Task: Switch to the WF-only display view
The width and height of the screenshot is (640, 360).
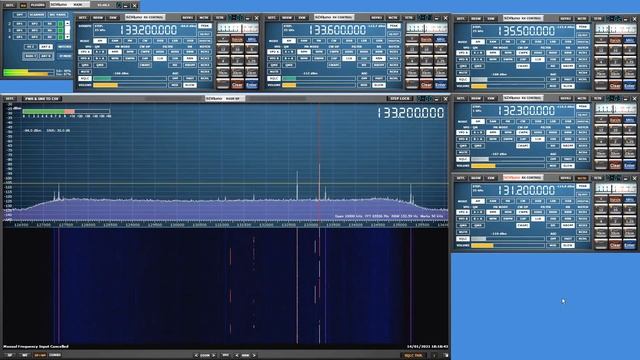Action: (25, 356)
